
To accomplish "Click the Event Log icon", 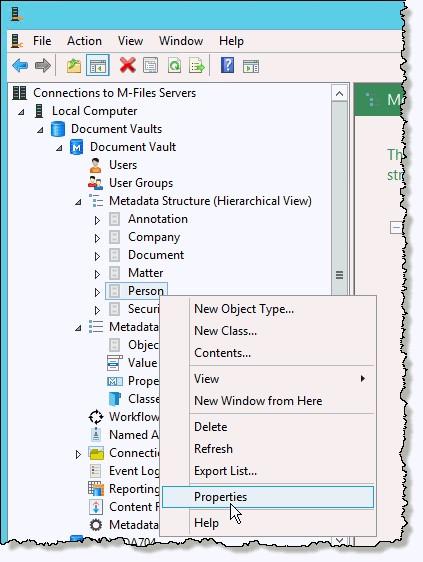I will pyautogui.click(x=95, y=471).
